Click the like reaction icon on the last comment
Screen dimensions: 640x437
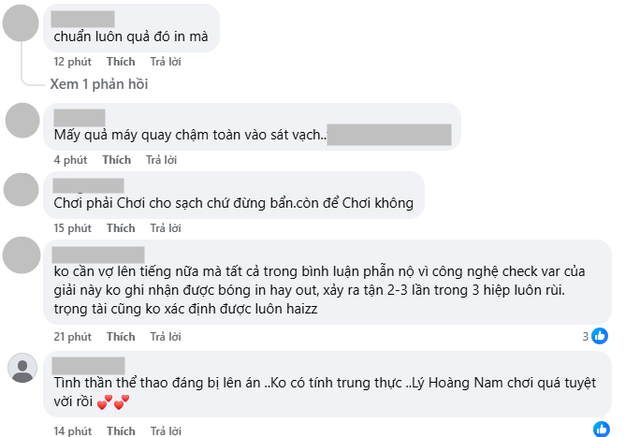600,429
